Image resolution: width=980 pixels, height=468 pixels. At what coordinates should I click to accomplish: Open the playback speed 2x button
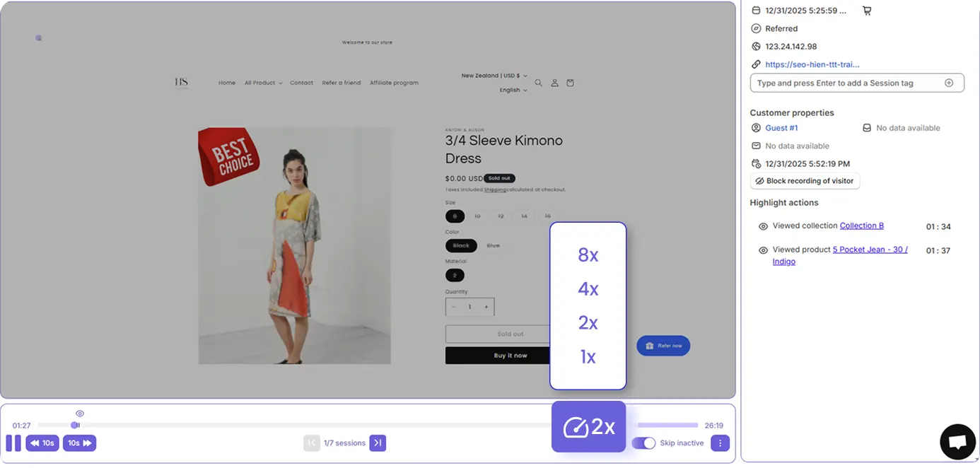588,427
